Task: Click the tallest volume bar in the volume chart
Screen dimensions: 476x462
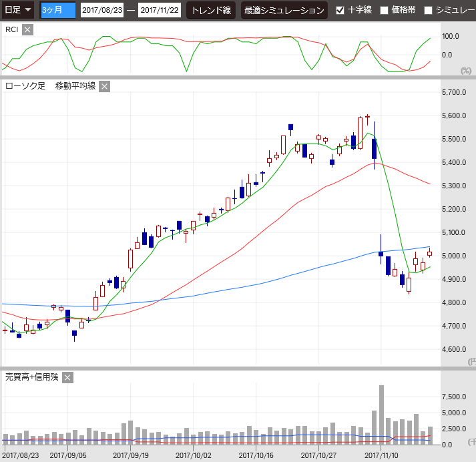Action: [381, 414]
